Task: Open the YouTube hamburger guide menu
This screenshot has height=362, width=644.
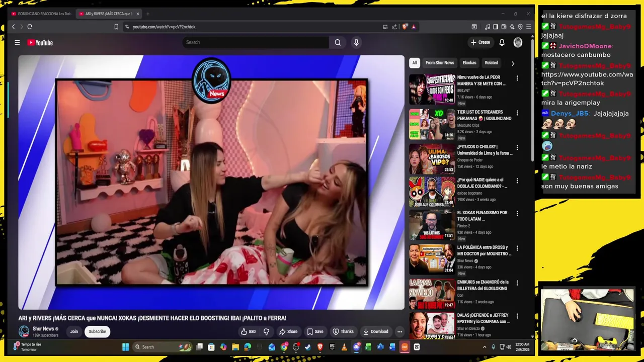Action: point(17,43)
